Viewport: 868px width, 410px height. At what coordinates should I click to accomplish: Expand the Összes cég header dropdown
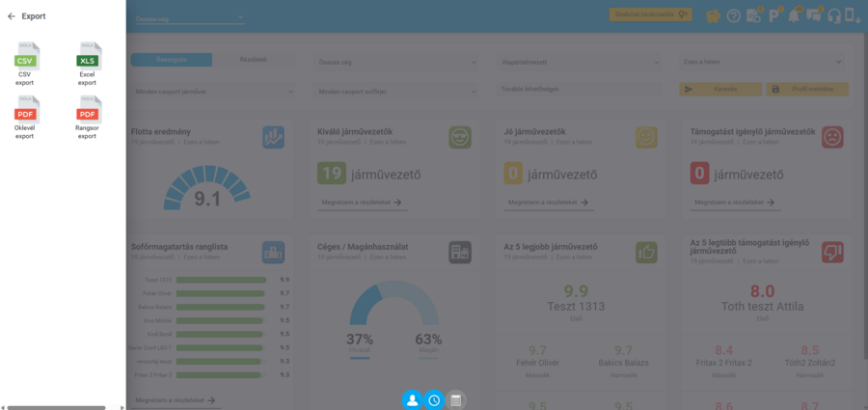[x=189, y=18]
